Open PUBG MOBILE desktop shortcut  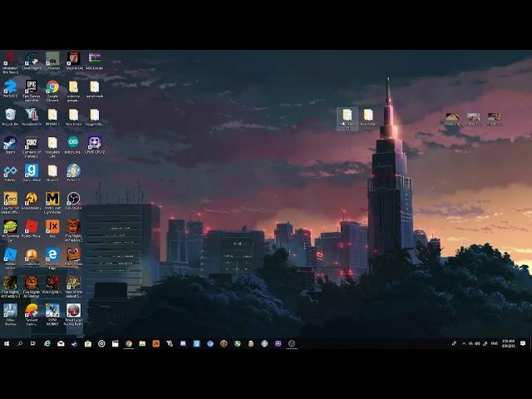[52, 315]
